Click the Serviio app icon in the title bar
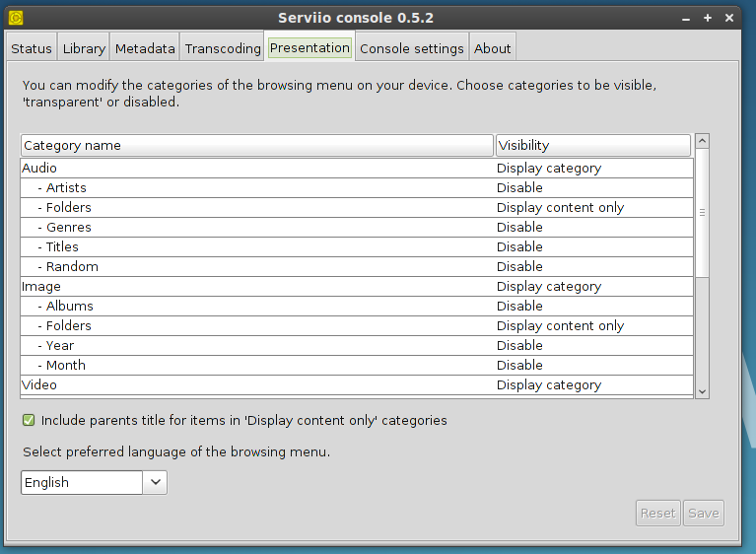This screenshot has height=554, width=756. coord(16,18)
